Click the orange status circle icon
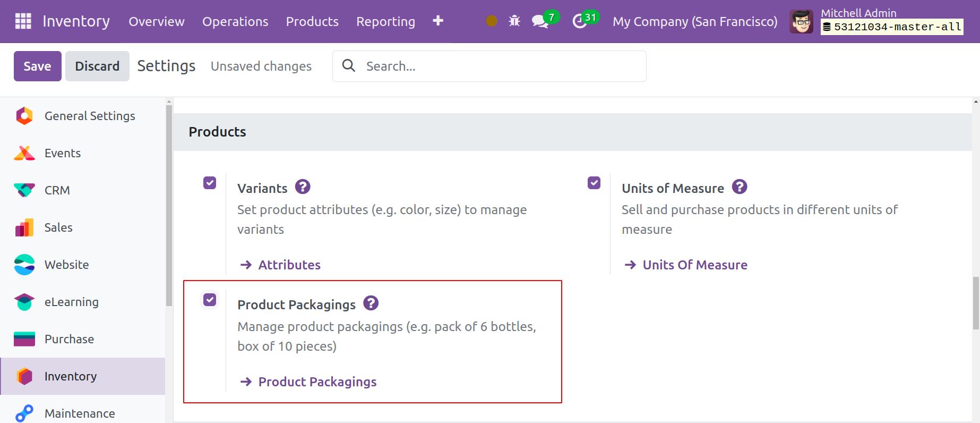The image size is (980, 423). pos(492,21)
